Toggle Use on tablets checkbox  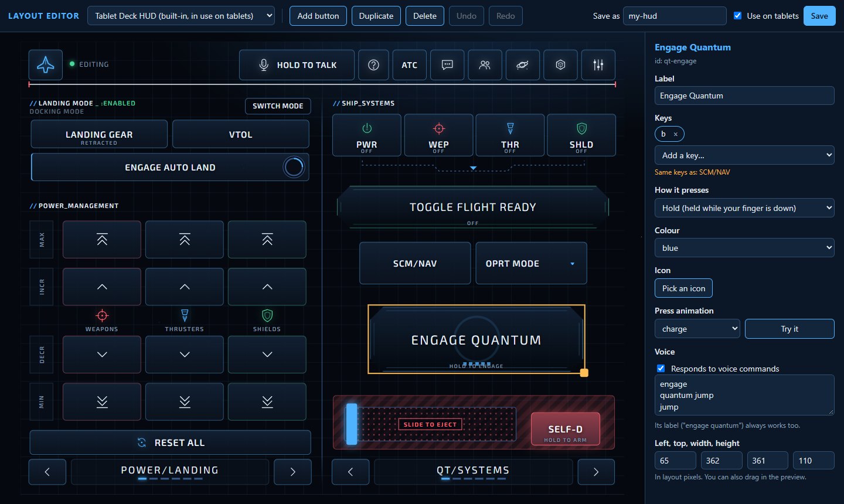click(x=738, y=16)
